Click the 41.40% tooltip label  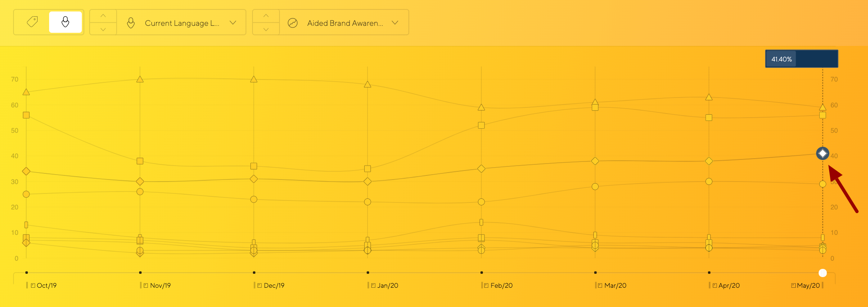click(x=782, y=59)
